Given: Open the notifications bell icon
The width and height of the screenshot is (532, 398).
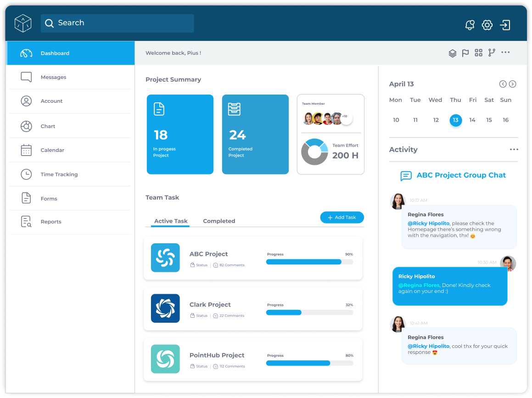Looking at the screenshot, I should coord(470,25).
